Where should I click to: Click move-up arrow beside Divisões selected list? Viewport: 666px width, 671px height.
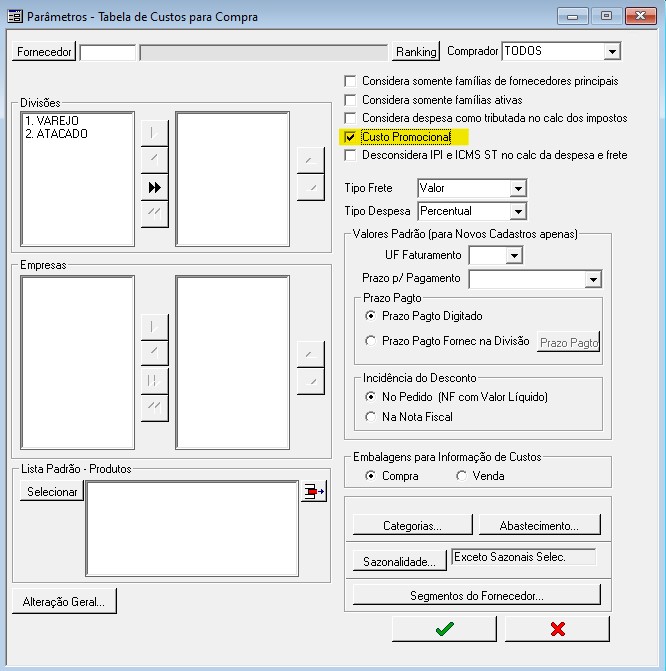click(311, 160)
